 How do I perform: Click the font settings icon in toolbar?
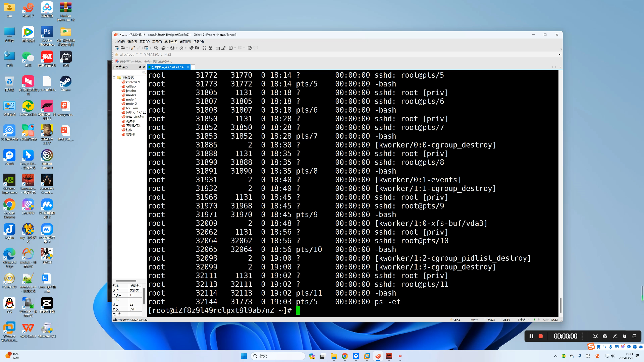(x=181, y=48)
